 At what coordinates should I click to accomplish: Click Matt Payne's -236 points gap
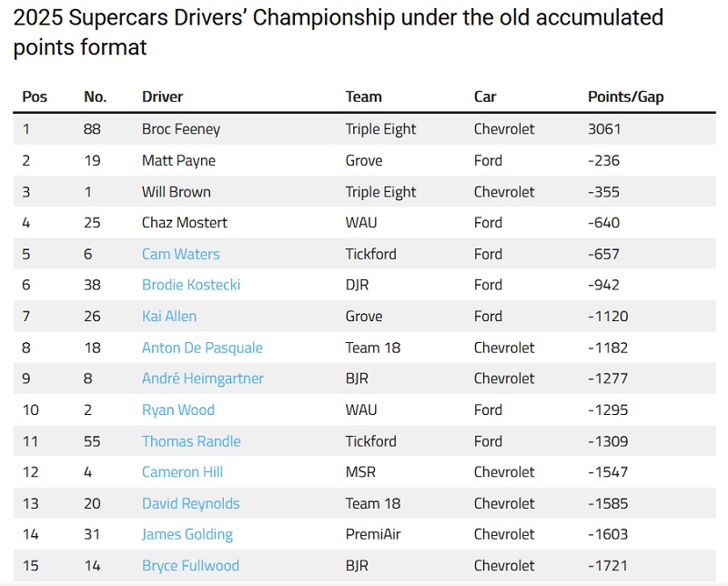point(603,160)
